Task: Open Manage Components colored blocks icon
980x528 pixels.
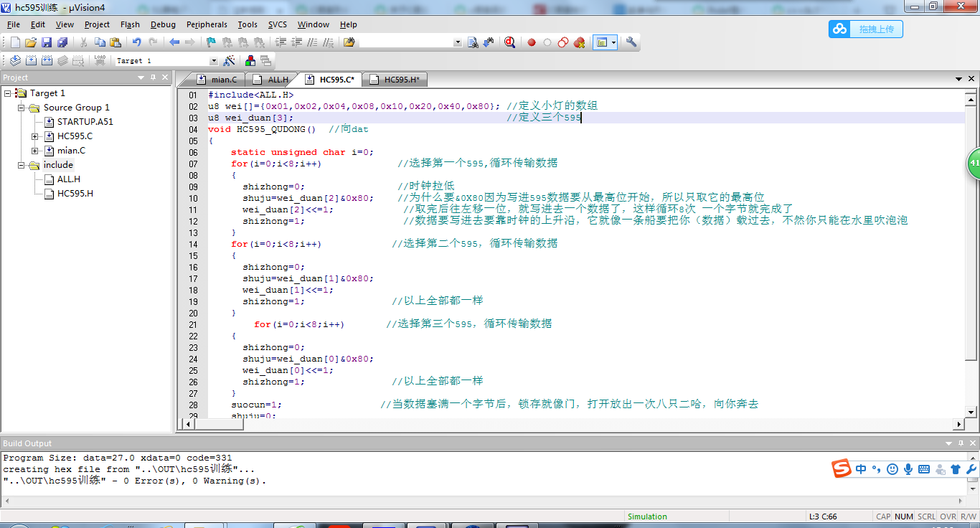Action: [x=250, y=61]
